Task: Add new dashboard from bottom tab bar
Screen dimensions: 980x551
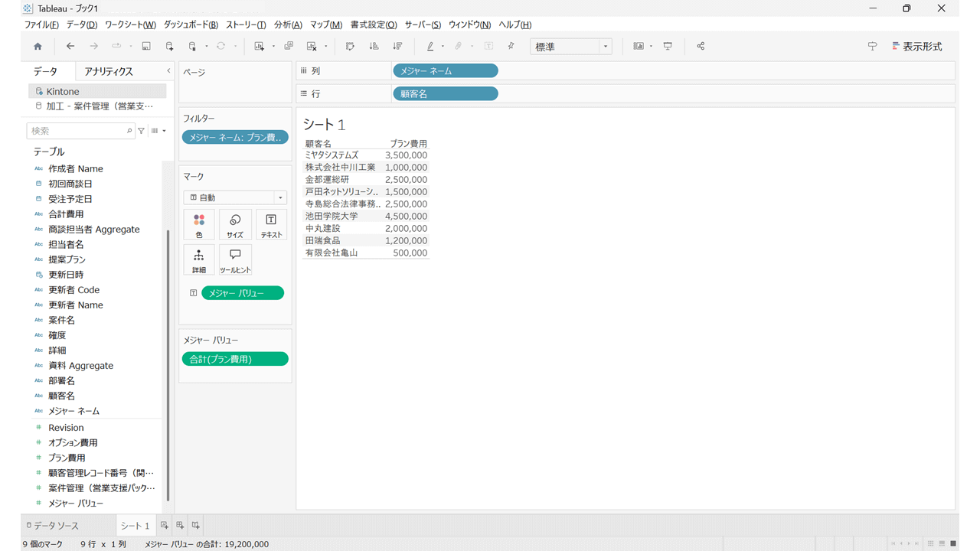Action: pyautogui.click(x=180, y=526)
